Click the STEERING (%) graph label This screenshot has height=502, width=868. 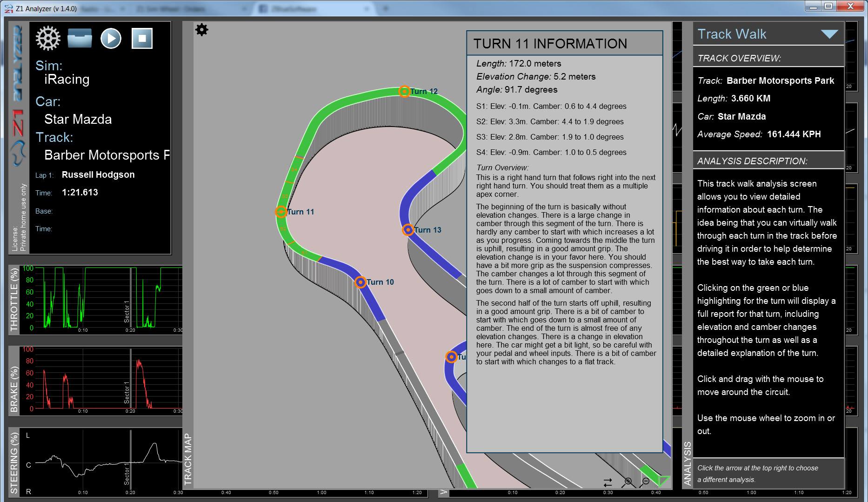point(14,463)
